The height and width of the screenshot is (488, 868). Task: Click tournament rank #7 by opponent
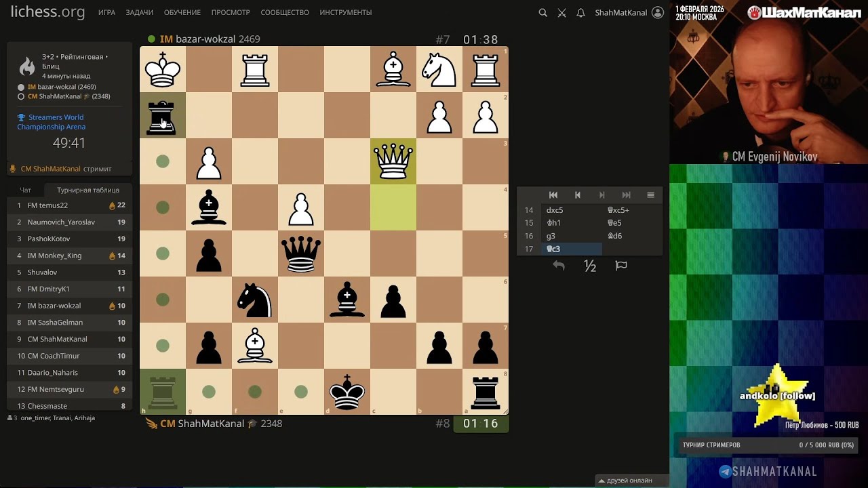[x=443, y=39]
